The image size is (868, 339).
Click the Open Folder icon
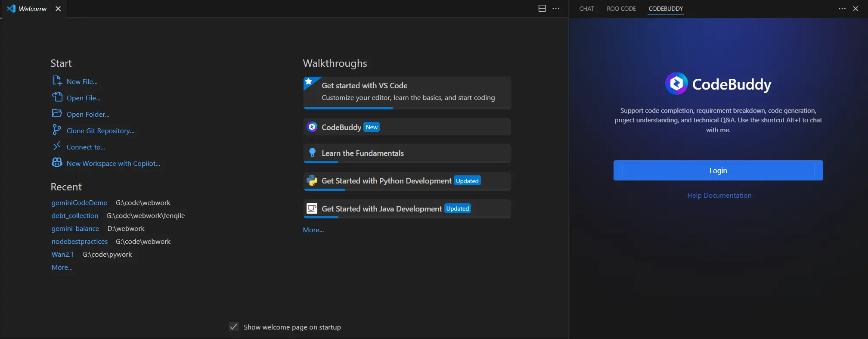click(x=57, y=113)
